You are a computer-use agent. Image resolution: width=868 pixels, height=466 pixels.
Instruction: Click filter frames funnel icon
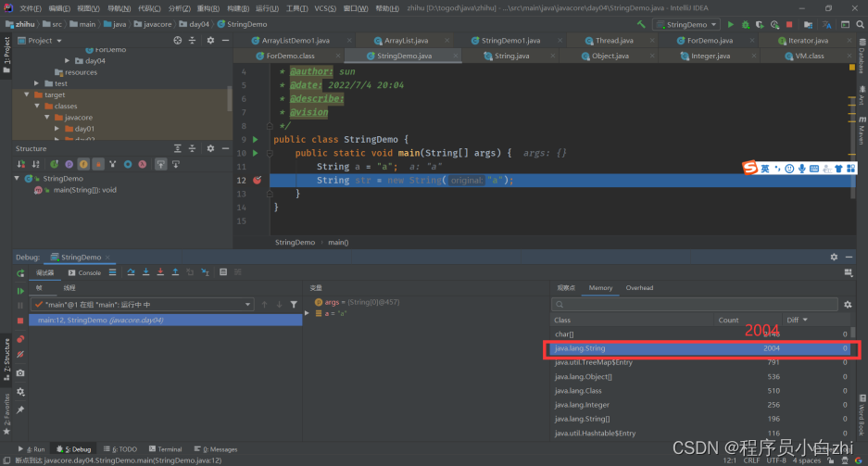[294, 305]
